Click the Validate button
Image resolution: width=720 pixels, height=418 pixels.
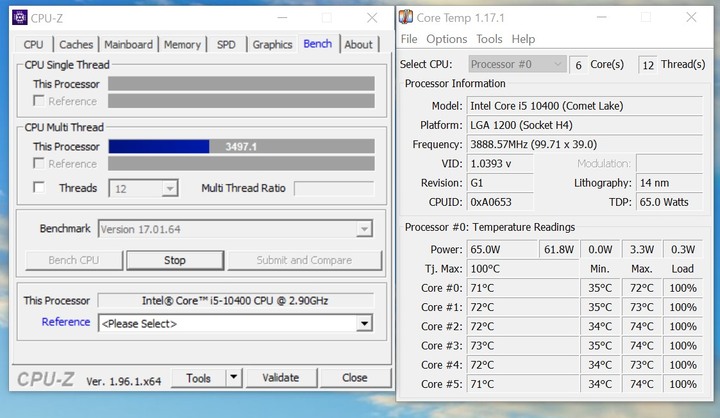(281, 378)
